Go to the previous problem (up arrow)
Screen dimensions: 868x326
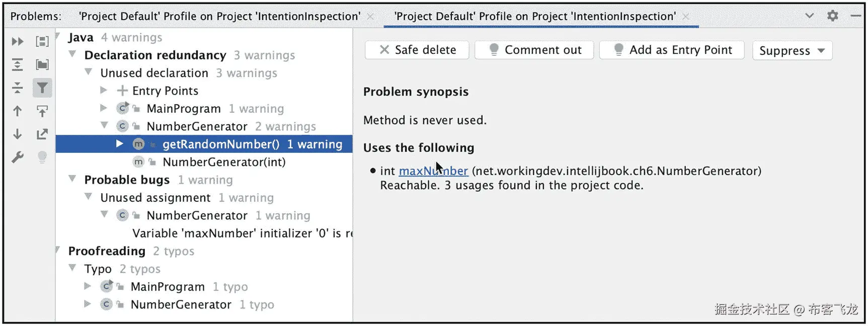click(x=18, y=111)
